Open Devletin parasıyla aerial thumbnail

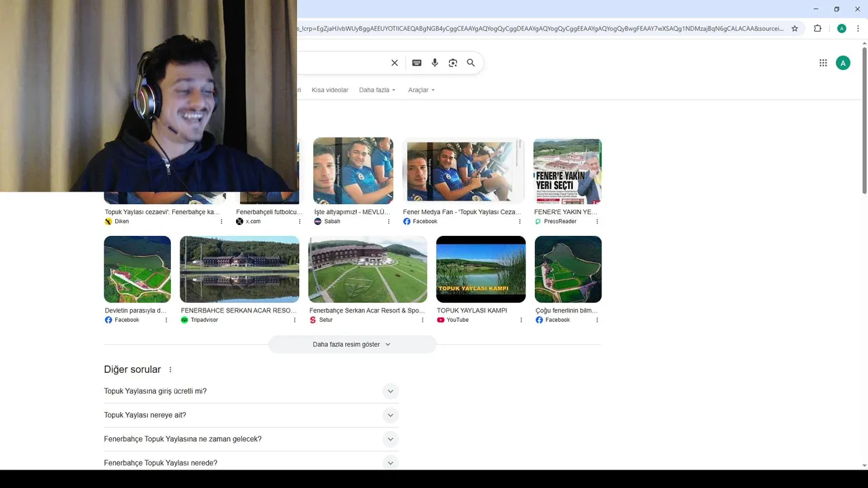click(x=137, y=269)
